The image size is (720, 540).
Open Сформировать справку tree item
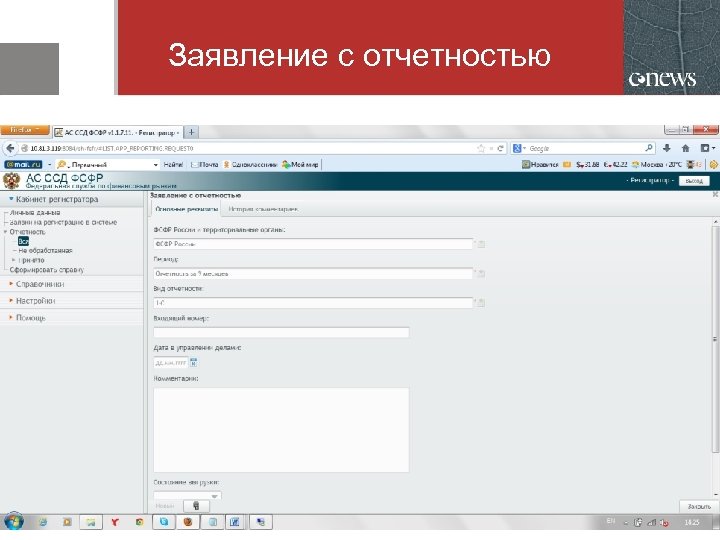(x=47, y=270)
